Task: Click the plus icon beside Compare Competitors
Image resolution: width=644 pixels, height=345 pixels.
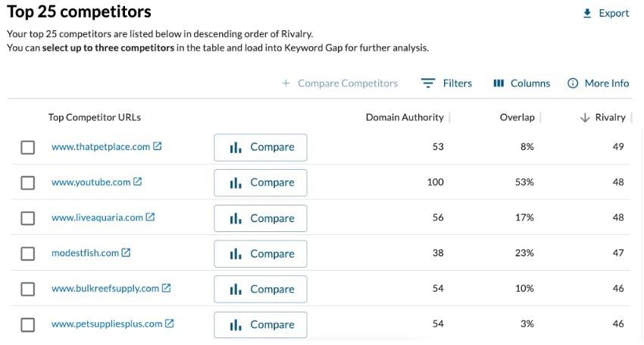Action: 286,83
